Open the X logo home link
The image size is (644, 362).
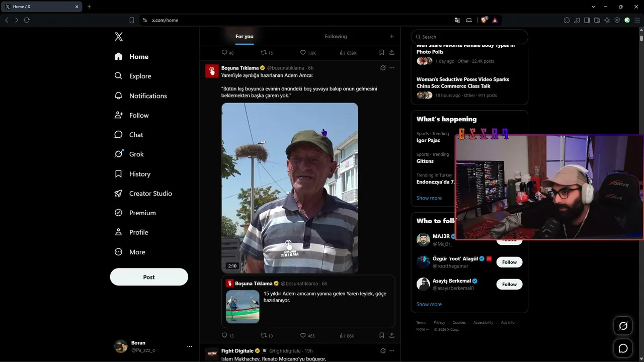118,37
